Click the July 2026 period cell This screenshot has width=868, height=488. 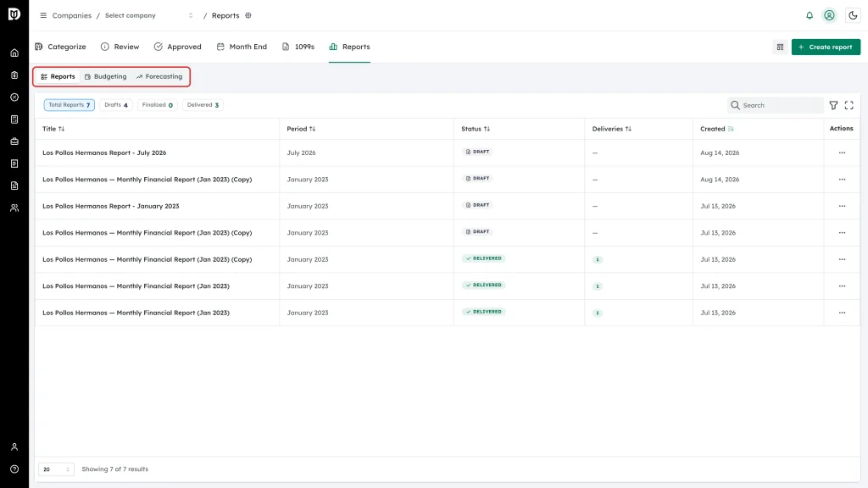[301, 152]
